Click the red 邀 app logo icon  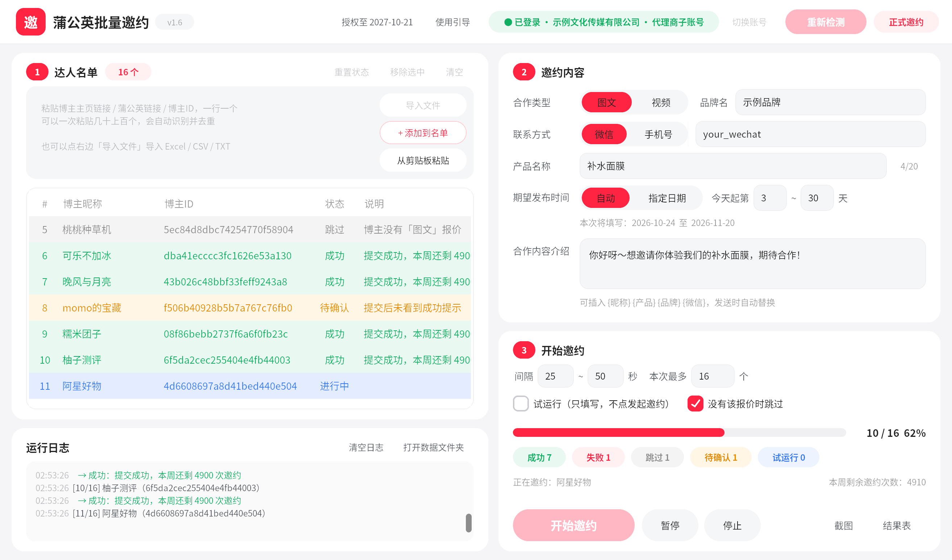pyautogui.click(x=30, y=22)
